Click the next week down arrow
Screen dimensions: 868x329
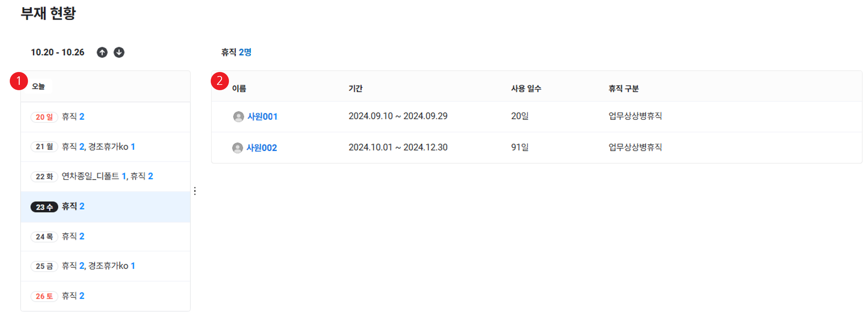coord(119,52)
